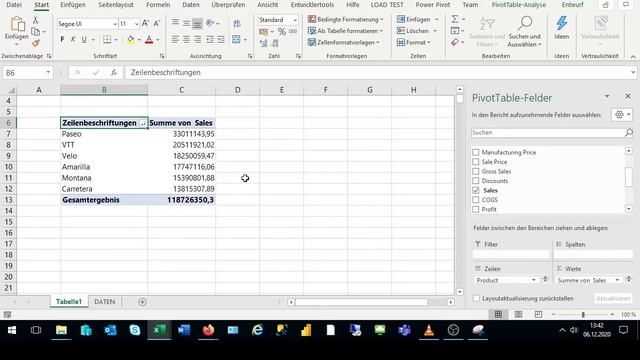Pick the font color A
The width and height of the screenshot is (640, 360).
pos(149,40)
